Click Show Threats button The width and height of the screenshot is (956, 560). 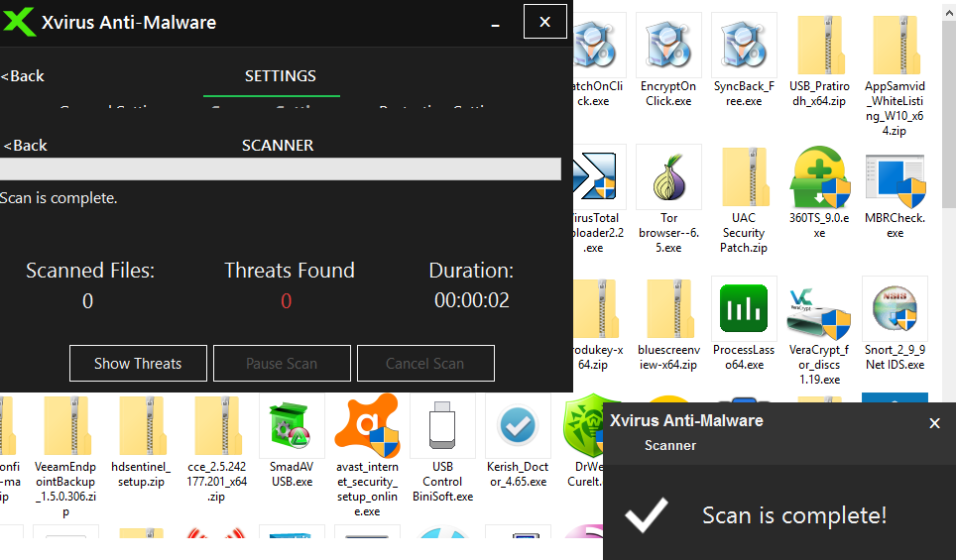point(138,363)
